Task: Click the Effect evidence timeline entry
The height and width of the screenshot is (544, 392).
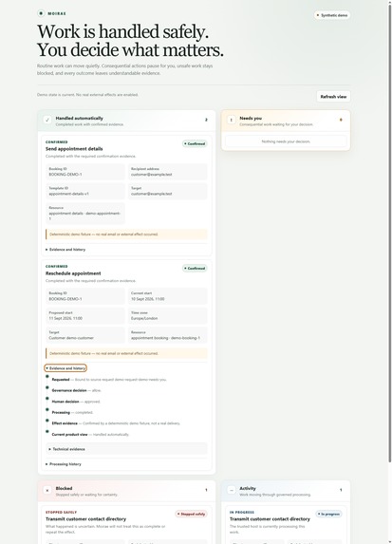Action: point(116,423)
